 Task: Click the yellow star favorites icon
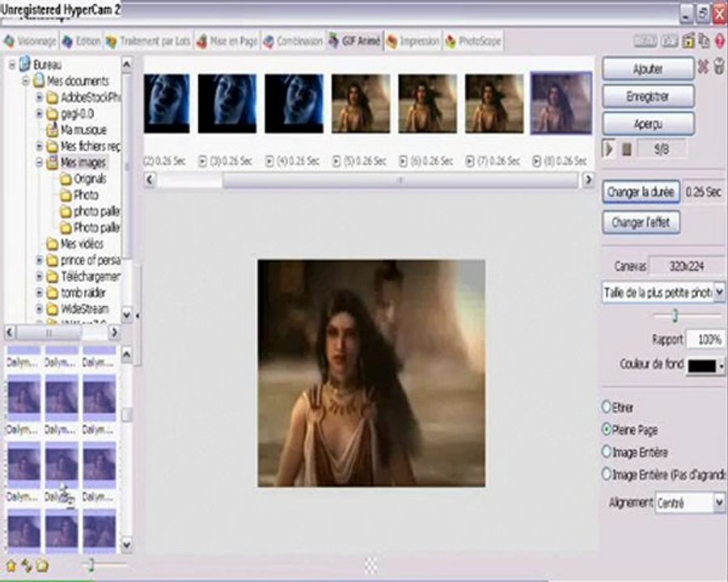pos(11,566)
